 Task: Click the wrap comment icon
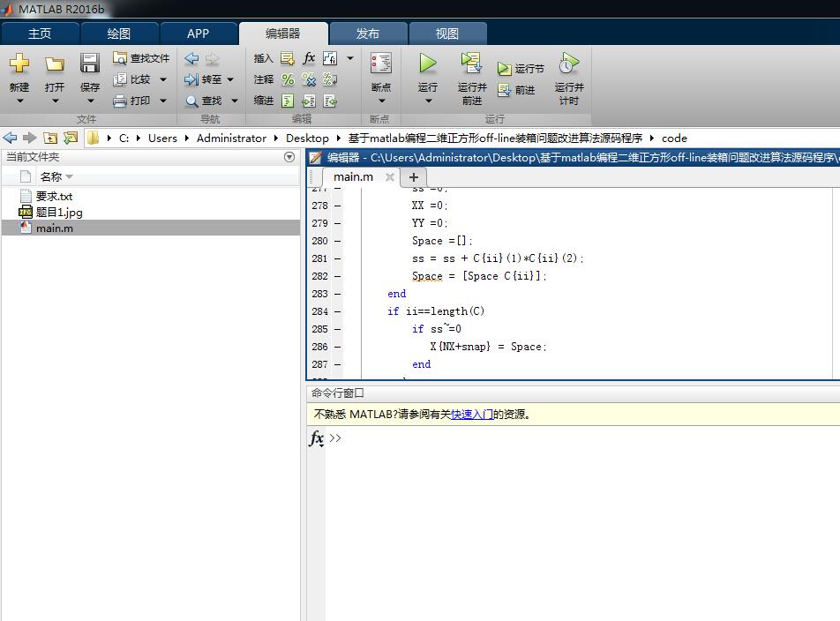[x=330, y=79]
